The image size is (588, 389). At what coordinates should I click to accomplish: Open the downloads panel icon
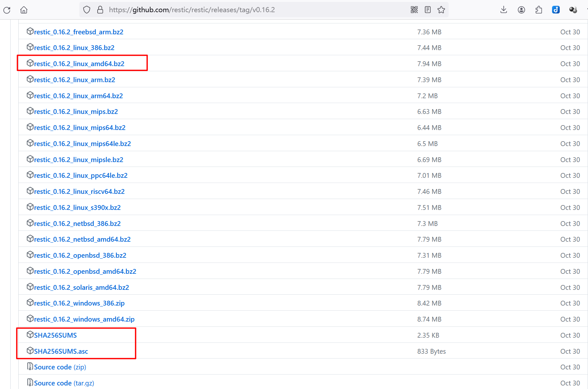[x=504, y=10]
